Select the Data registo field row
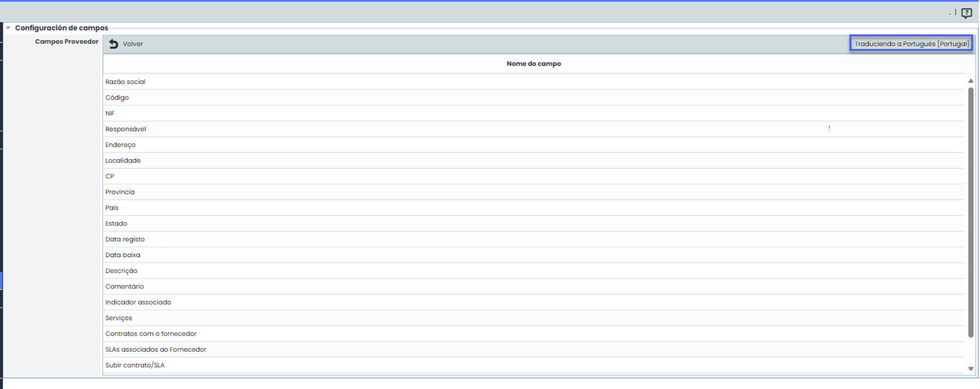The width and height of the screenshot is (980, 389). (x=125, y=239)
